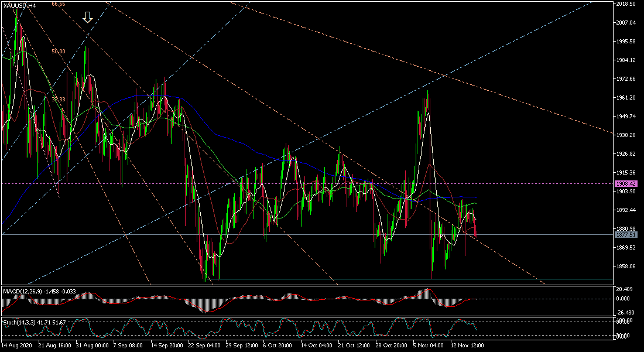Select the 50.00 Fibonacci level label
644x352 pixels.
(x=58, y=52)
